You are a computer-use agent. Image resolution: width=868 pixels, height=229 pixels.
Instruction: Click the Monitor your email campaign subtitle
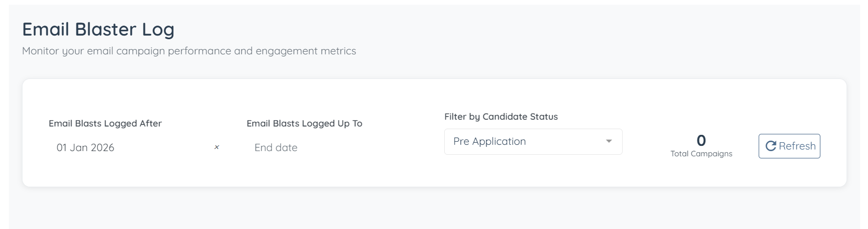pos(189,51)
